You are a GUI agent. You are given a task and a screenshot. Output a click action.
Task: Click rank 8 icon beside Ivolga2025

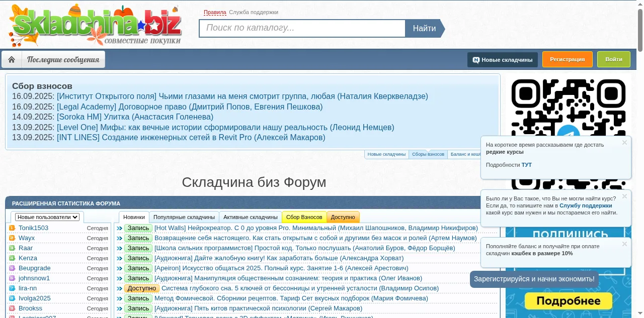point(12,298)
